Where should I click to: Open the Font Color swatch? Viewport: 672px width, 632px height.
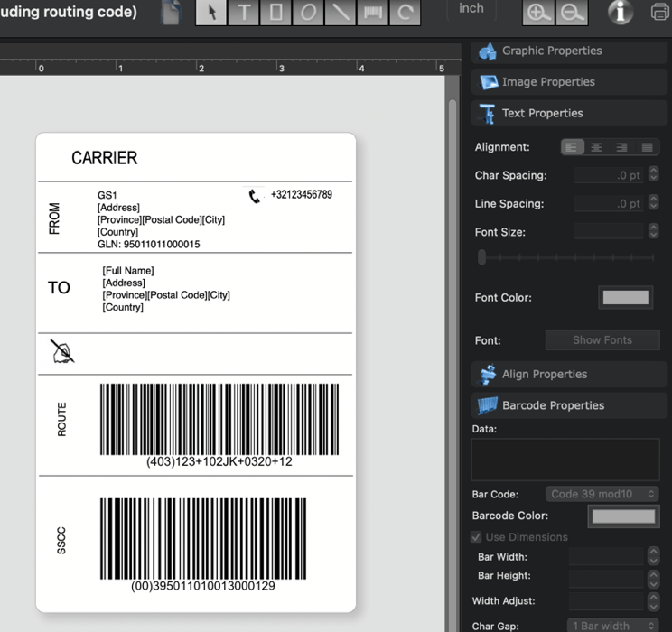pos(626,297)
